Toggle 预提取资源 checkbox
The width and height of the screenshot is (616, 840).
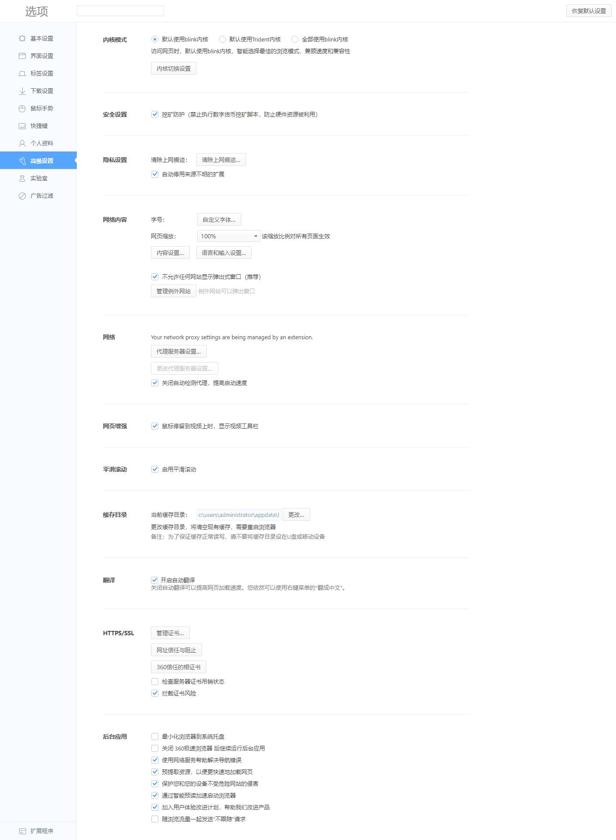(154, 772)
